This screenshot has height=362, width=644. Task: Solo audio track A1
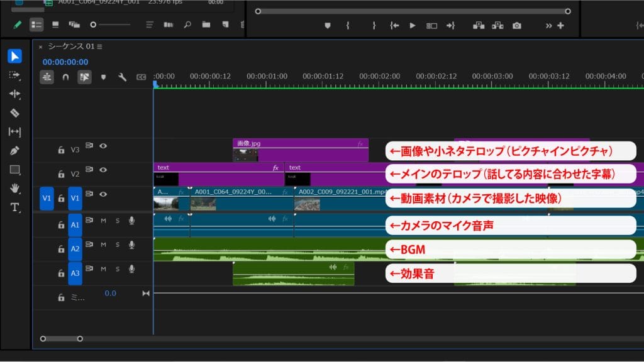click(x=117, y=220)
